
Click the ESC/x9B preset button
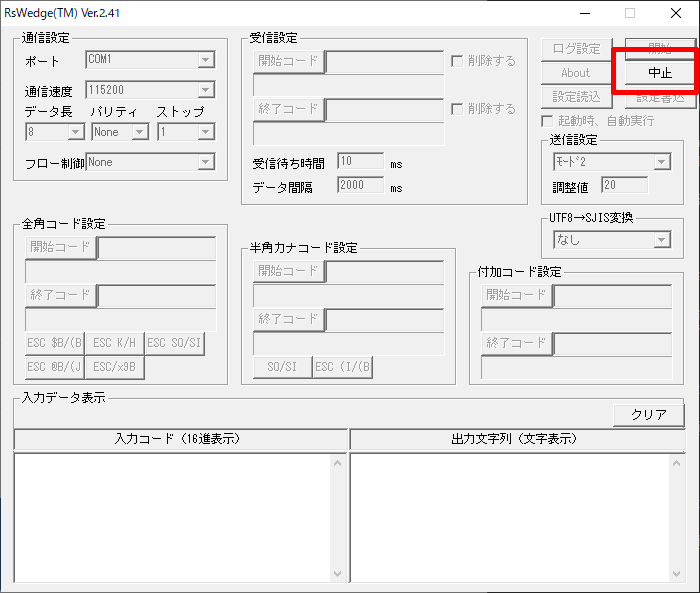coord(115,367)
